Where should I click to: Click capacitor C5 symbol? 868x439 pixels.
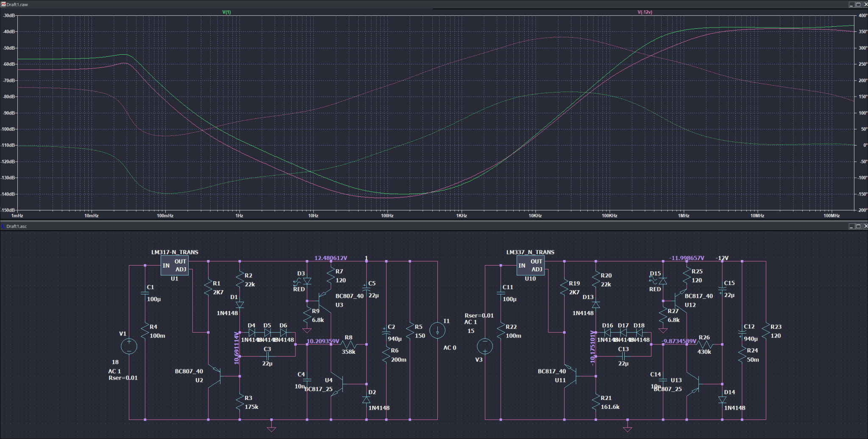click(x=366, y=288)
